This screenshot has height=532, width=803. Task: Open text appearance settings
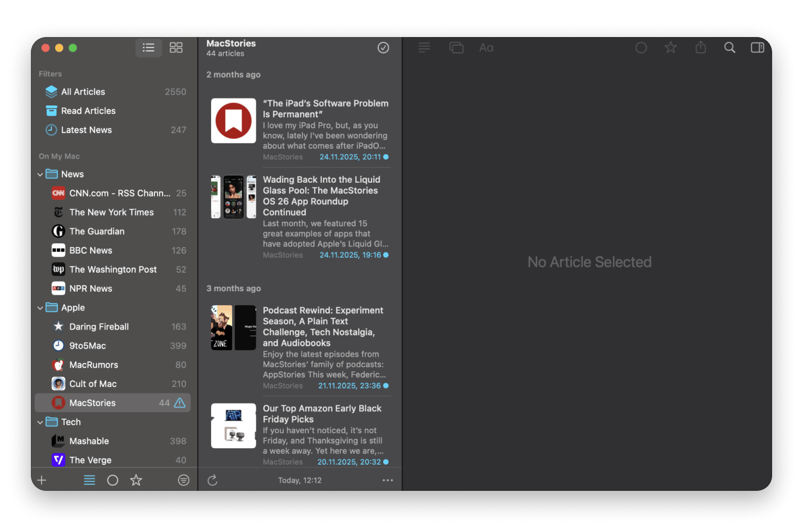pyautogui.click(x=486, y=47)
